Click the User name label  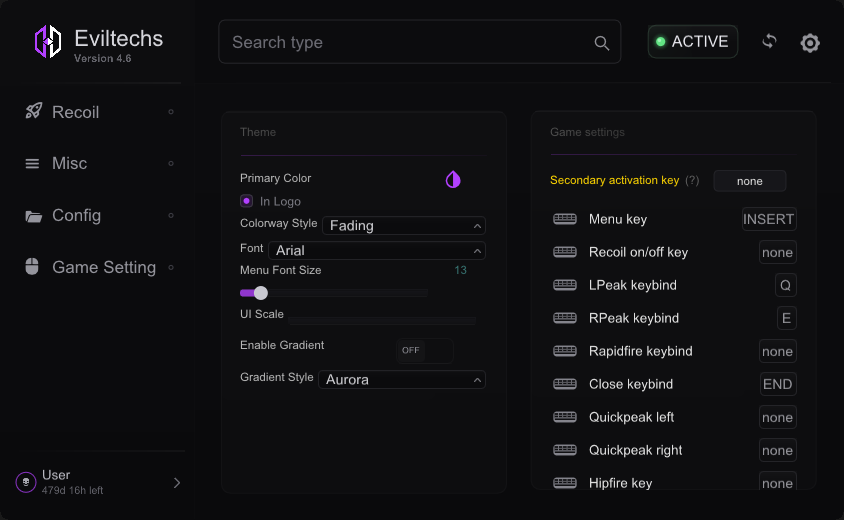click(x=56, y=475)
